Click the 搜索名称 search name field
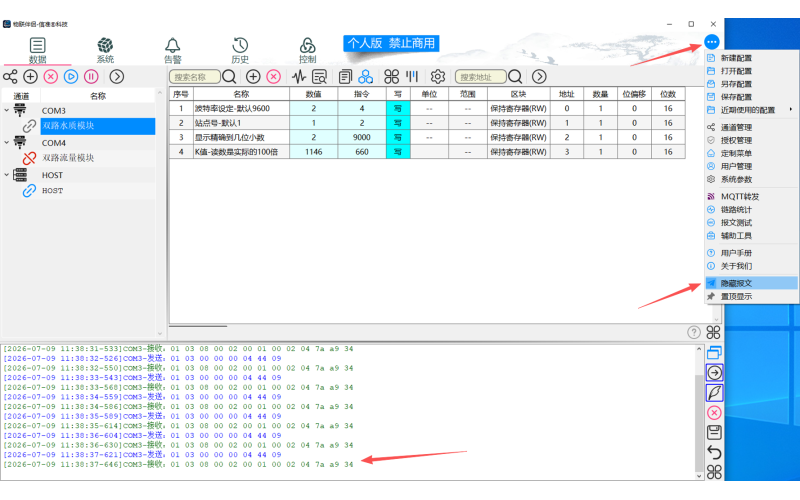 pos(194,77)
